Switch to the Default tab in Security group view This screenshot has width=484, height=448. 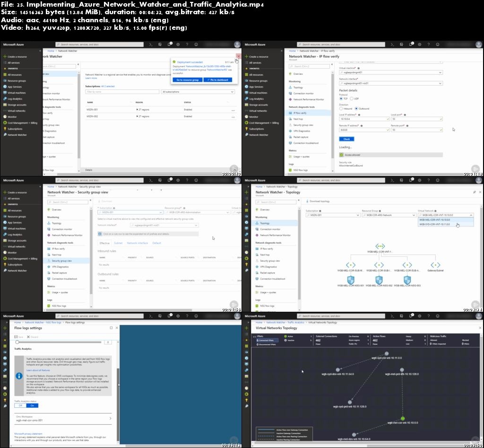coord(156,243)
